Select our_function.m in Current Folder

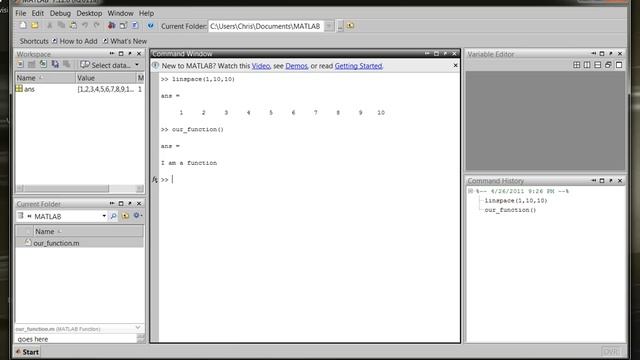pyautogui.click(x=80, y=243)
